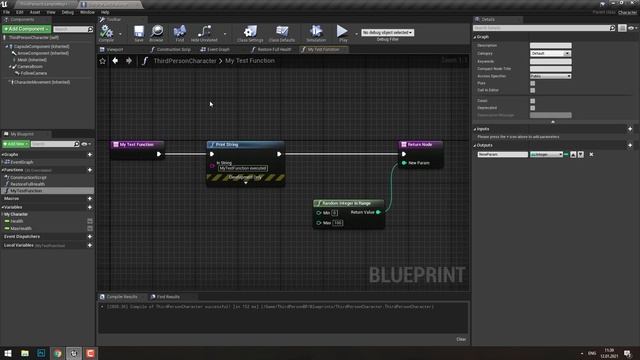Image resolution: width=640 pixels, height=360 pixels.
Task: Open the NewParam Integer type dropdown
Action: [547, 154]
